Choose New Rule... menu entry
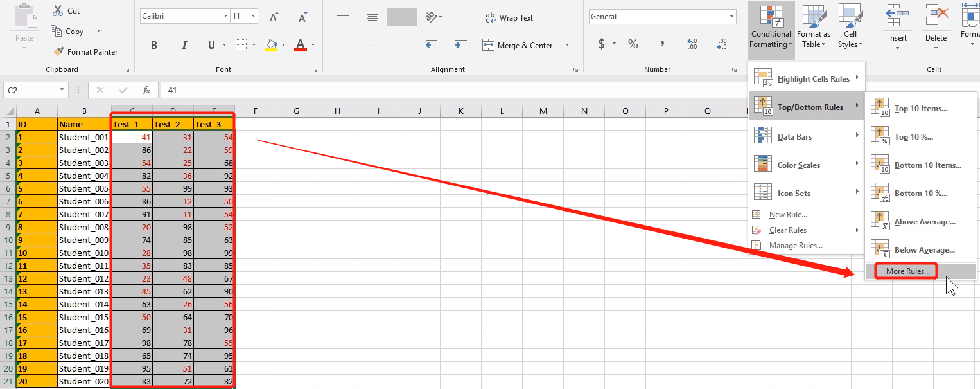The height and width of the screenshot is (389, 980). pos(807,215)
